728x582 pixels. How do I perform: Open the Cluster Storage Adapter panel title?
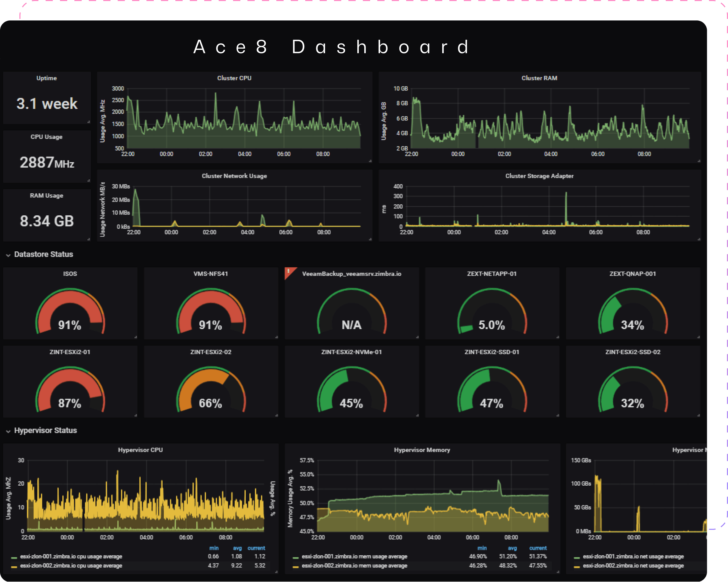click(539, 176)
